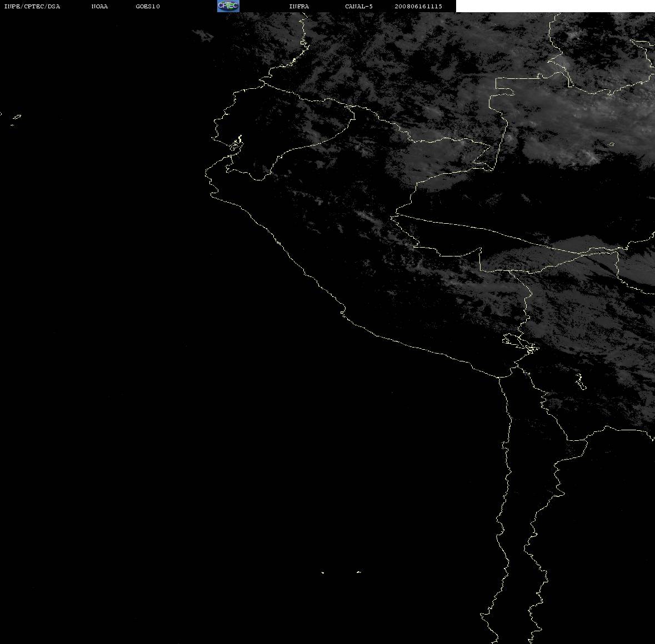This screenshot has width=655, height=644.
Task: Click the blank white box in header
Action: 555,6
